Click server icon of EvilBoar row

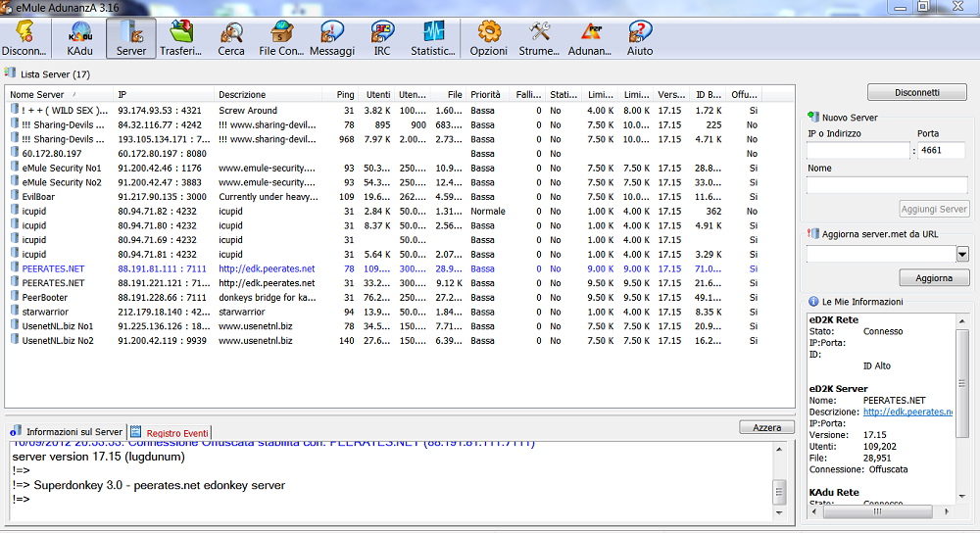click(x=15, y=196)
